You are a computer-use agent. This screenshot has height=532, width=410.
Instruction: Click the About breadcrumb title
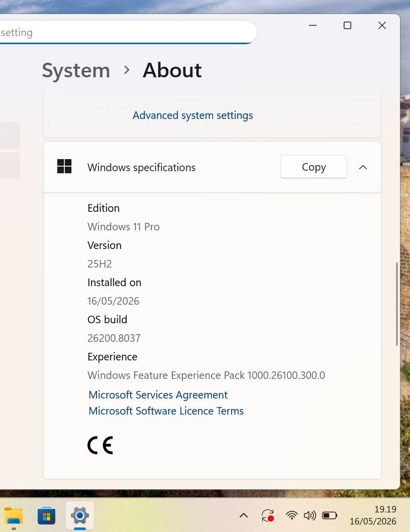172,70
